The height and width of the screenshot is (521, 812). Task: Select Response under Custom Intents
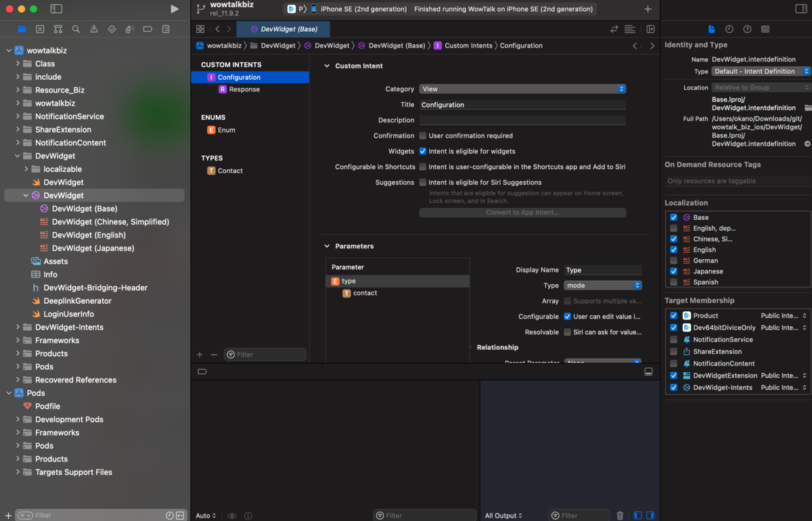click(x=244, y=89)
